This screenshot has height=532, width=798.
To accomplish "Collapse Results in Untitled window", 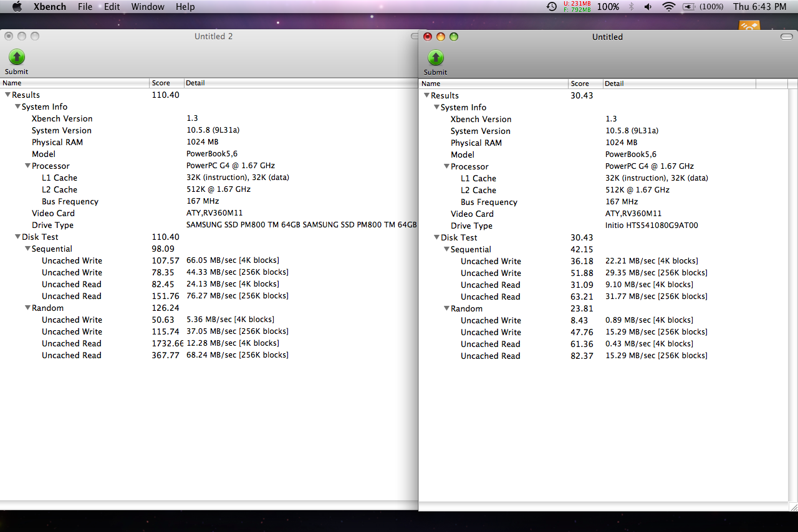I will pos(426,95).
